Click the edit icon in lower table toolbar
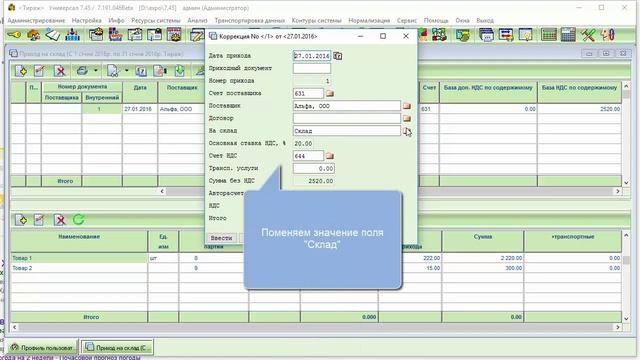 click(x=39, y=220)
